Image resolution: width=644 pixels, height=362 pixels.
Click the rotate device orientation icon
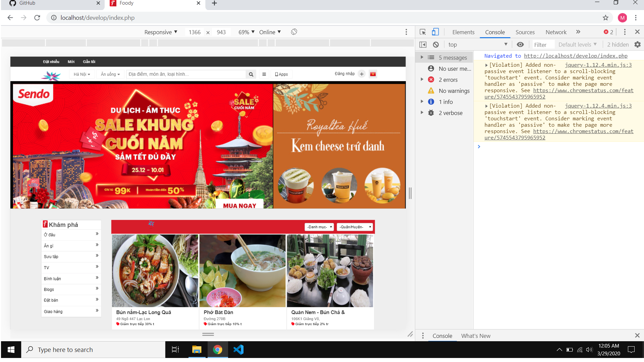294,32
